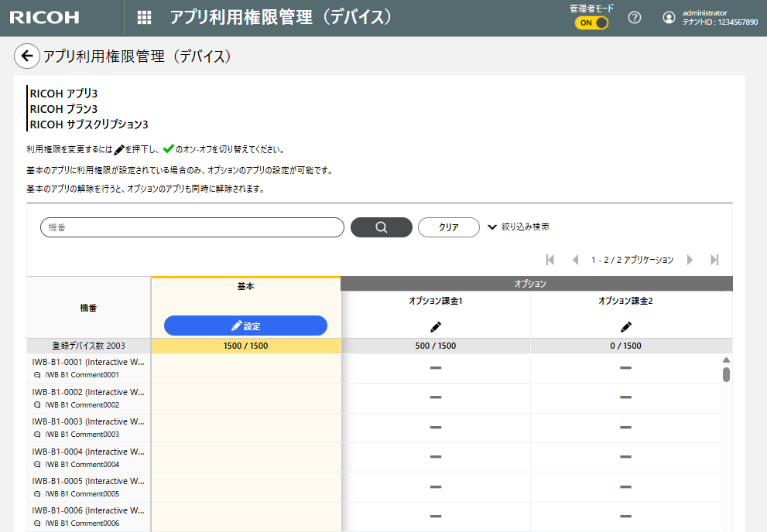Viewport: 767px width, 532px height.
Task: Go to the first page of applications
Action: click(550, 260)
